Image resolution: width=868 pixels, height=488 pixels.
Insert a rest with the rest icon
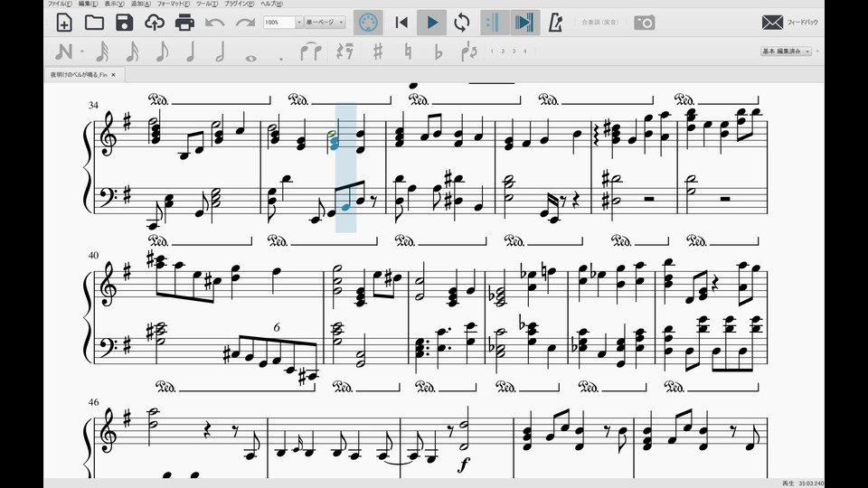coord(345,52)
